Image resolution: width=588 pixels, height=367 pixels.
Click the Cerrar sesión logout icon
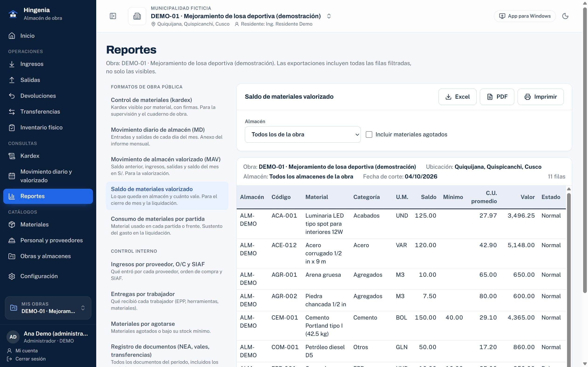[10, 359]
